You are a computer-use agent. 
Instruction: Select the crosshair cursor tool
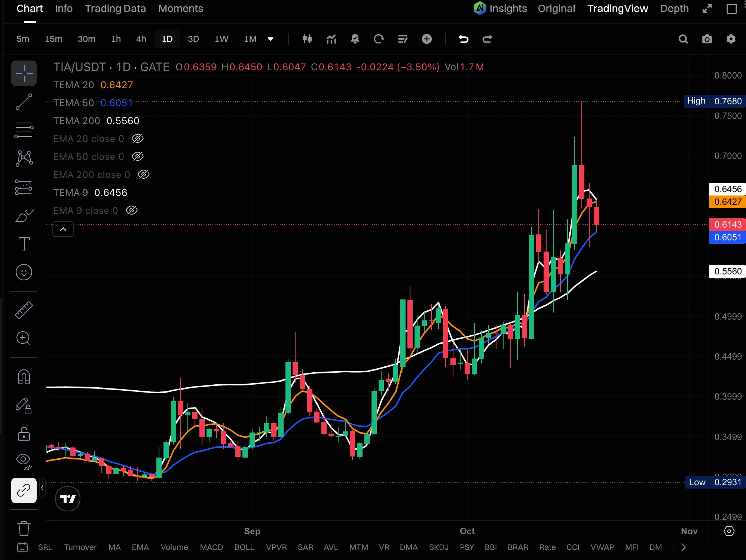pos(24,73)
